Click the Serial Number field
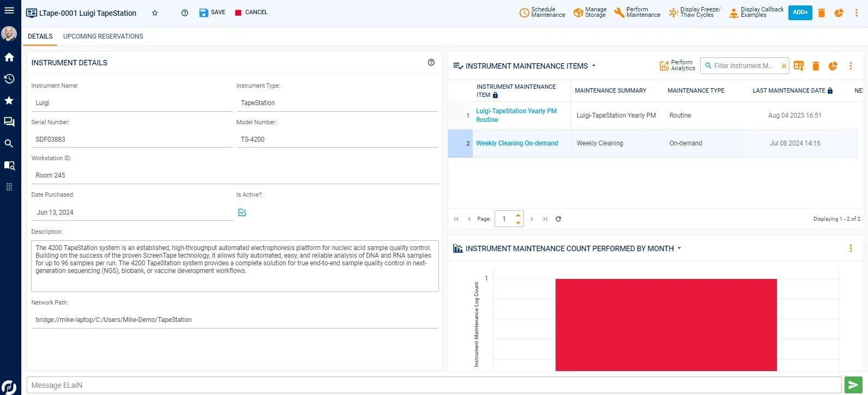868x395 pixels. [x=132, y=139]
